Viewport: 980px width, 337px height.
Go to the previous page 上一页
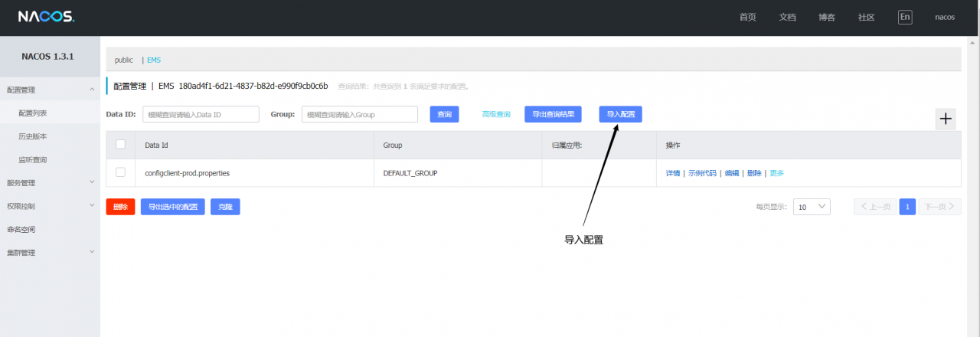point(875,207)
